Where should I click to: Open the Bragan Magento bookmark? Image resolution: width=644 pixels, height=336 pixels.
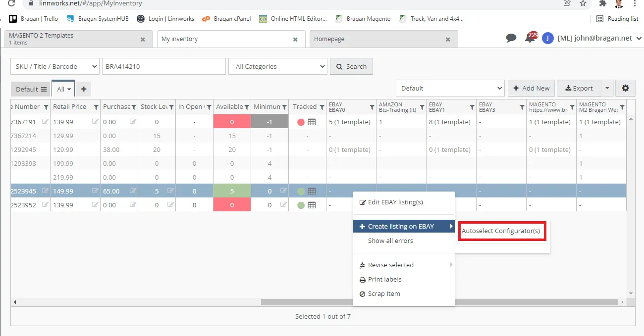363,19
